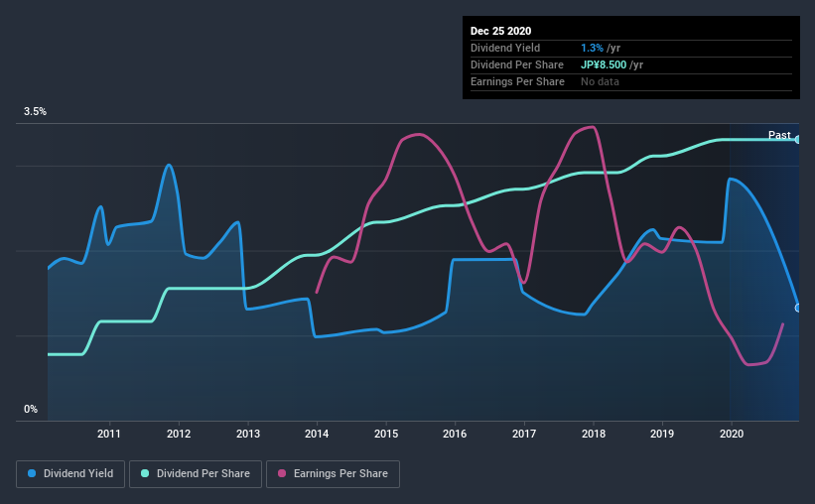This screenshot has width=815, height=504.
Task: Select the 2014 x-axis label
Action: click(x=317, y=434)
